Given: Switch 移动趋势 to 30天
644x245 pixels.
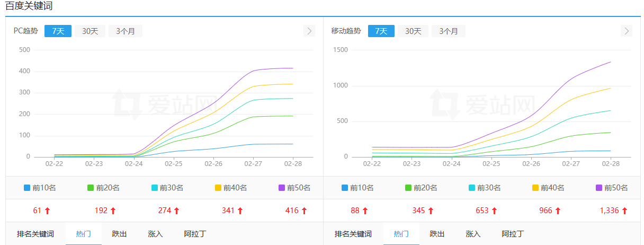Looking at the screenshot, I should click(x=413, y=31).
